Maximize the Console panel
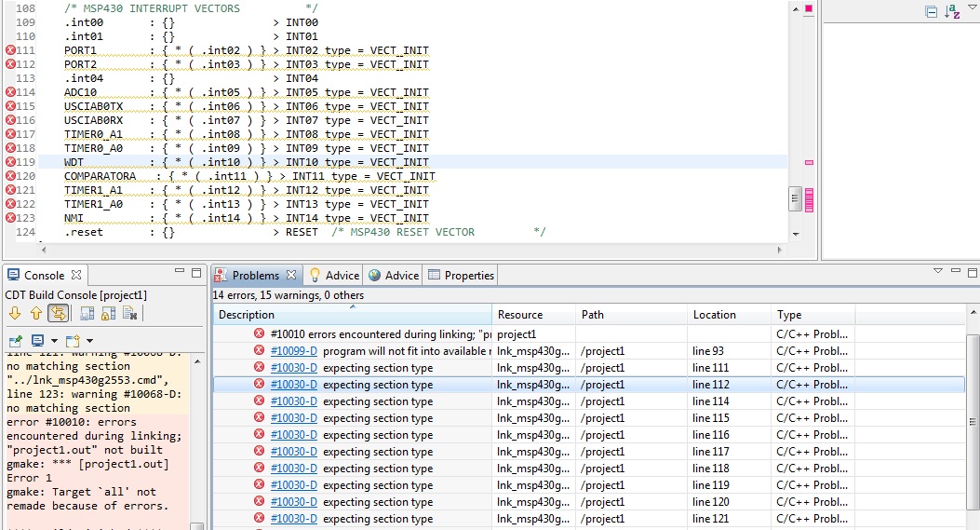 (196, 273)
